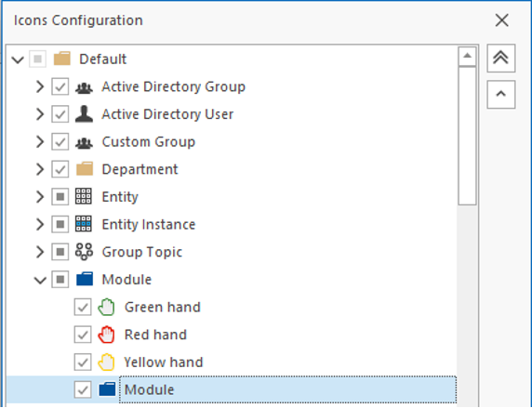Click the Yellow hand icon
Viewport: 532px width, 408px height.
click(106, 362)
